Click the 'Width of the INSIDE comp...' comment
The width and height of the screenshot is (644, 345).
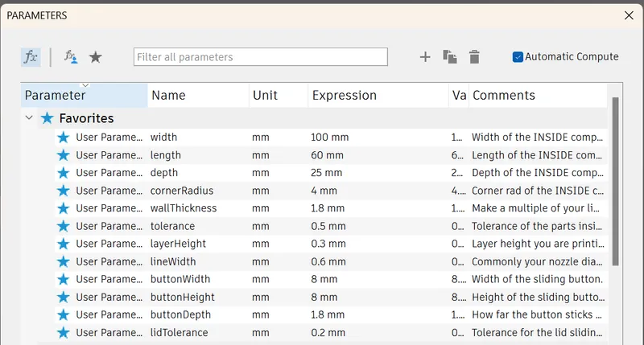point(537,137)
